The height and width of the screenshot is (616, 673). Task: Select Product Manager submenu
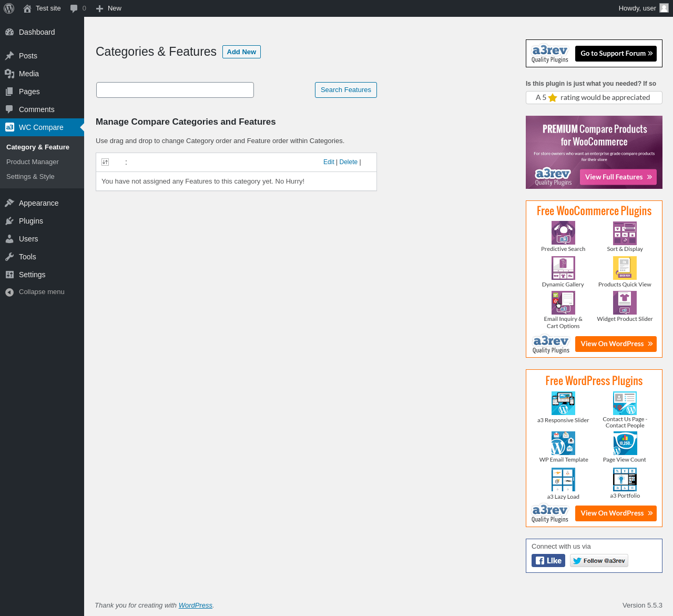[33, 162]
